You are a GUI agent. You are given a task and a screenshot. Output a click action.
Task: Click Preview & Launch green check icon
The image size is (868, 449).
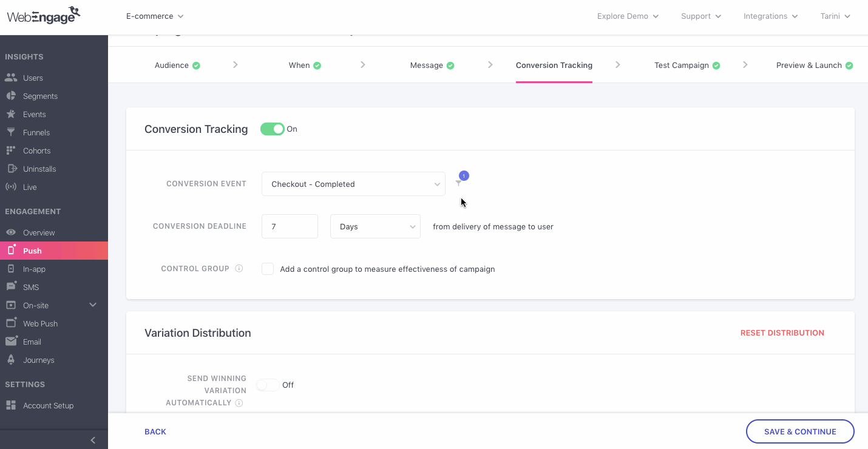(849, 66)
